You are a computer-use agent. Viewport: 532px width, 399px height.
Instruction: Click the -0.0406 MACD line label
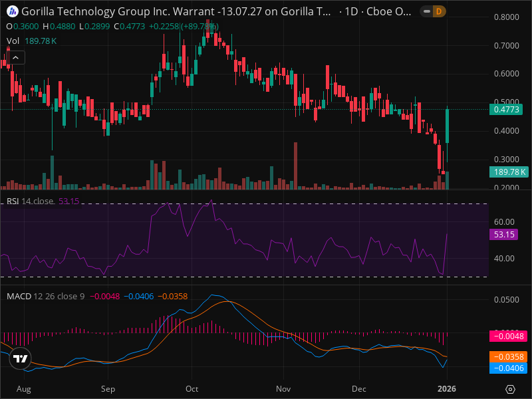point(508,368)
